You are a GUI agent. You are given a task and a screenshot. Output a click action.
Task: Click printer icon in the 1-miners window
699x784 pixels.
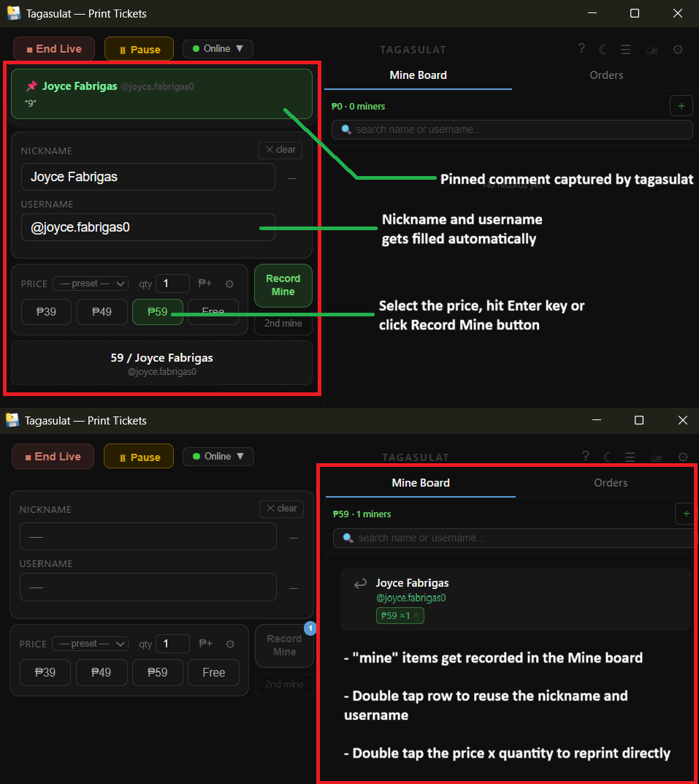coord(656,457)
